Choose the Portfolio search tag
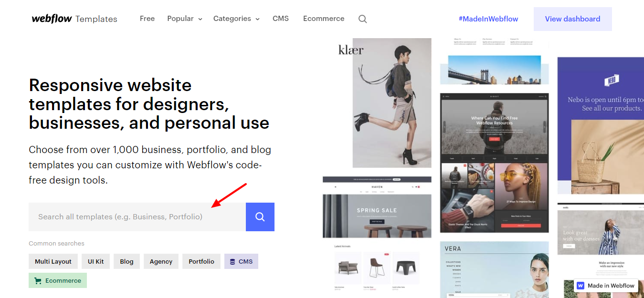This screenshot has height=298, width=644. [x=201, y=261]
